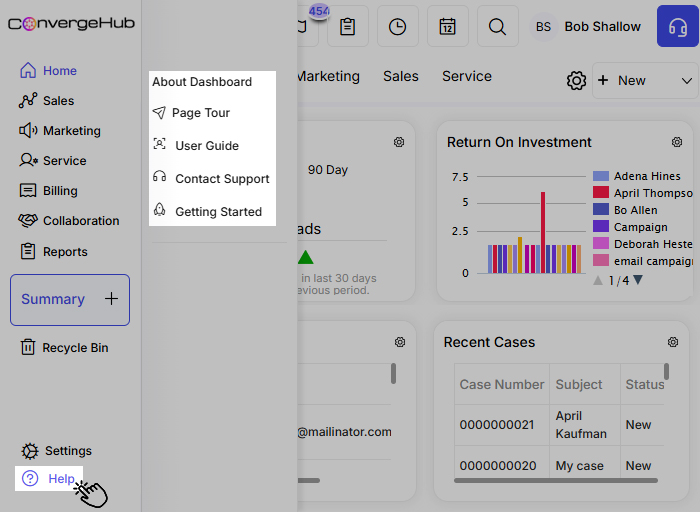Choose Contact Support in help menu
Screen dimensions: 700x512
coord(221,179)
